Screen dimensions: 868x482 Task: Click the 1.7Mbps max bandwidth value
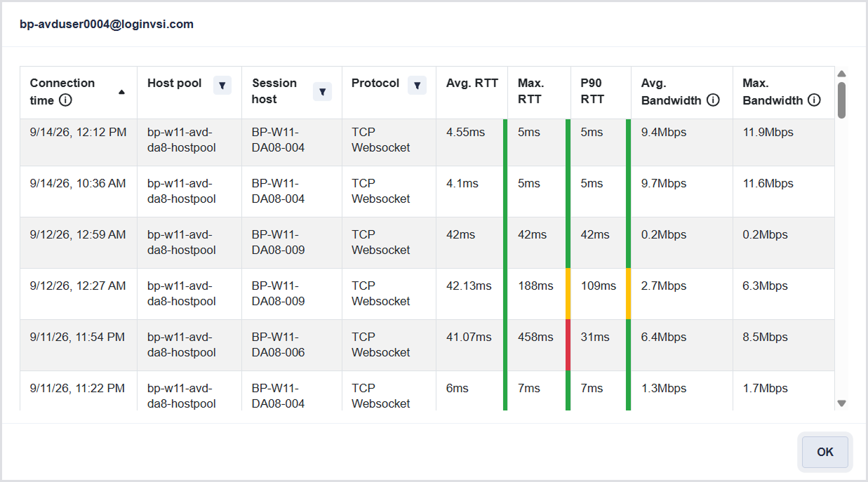[x=766, y=389]
